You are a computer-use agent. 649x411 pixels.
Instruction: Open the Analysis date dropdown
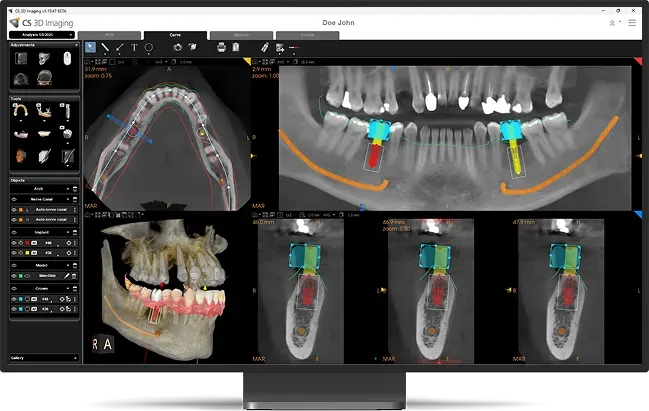[42, 35]
